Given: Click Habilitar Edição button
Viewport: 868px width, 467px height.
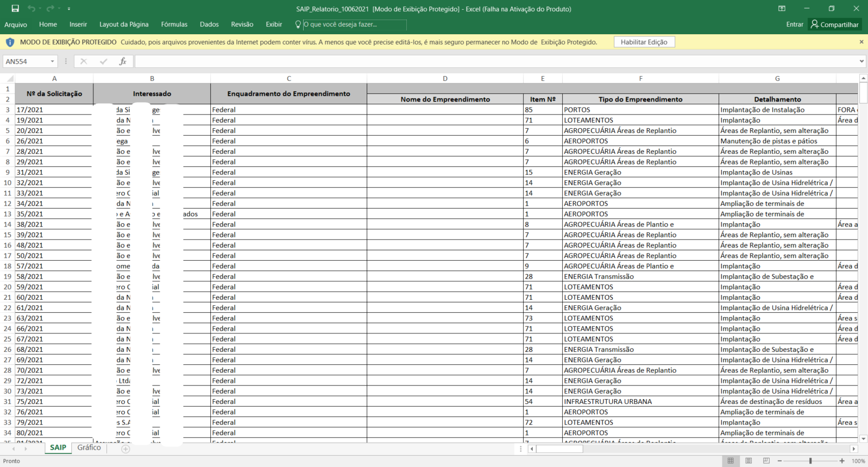Looking at the screenshot, I should click(x=644, y=42).
